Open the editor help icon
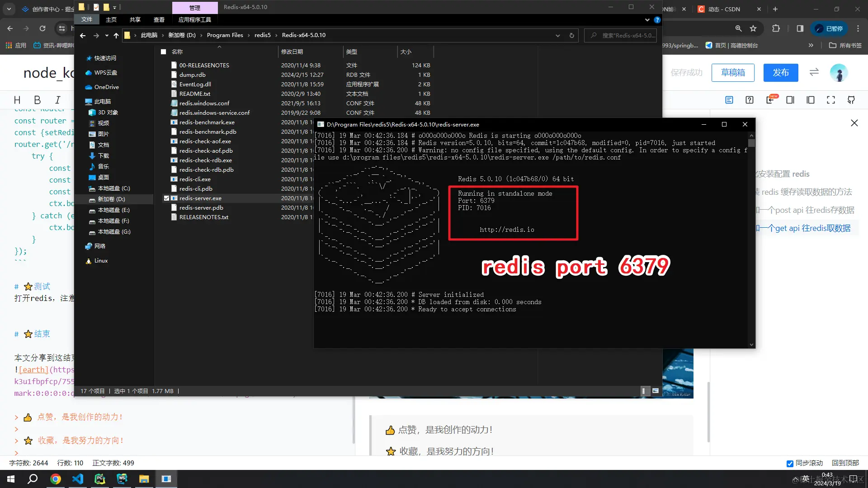This screenshot has width=868, height=488. pos(749,100)
